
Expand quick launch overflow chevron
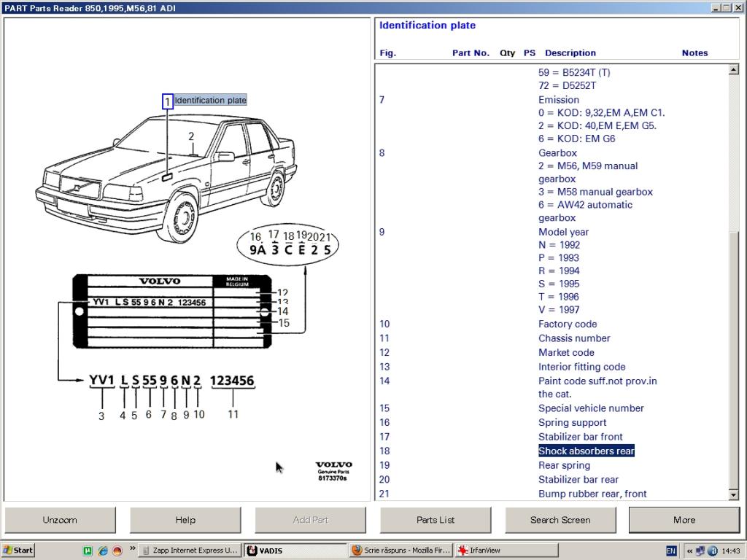[x=133, y=548]
